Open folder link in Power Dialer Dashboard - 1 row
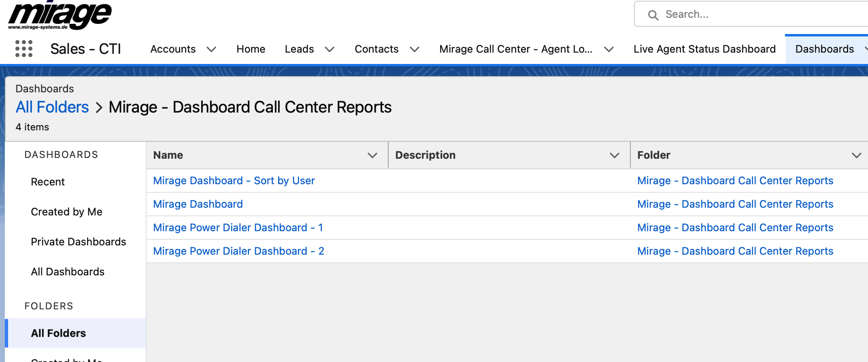The width and height of the screenshot is (868, 362). pyautogui.click(x=735, y=228)
